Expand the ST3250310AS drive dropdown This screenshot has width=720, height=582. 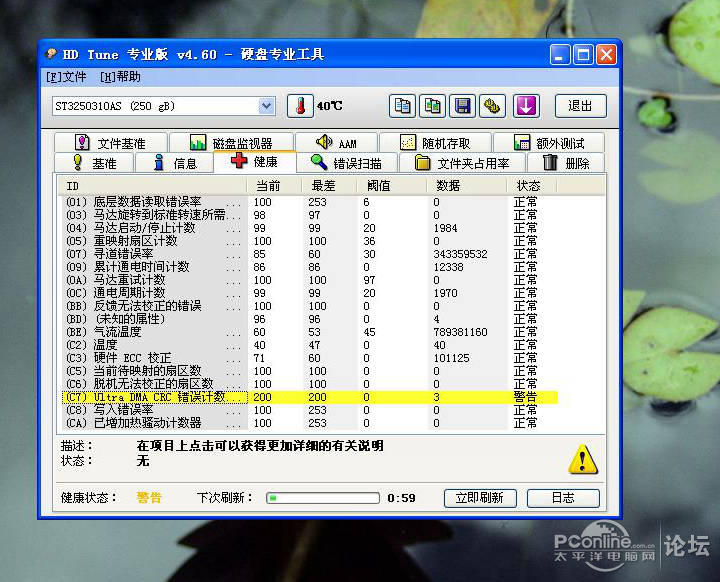click(266, 106)
